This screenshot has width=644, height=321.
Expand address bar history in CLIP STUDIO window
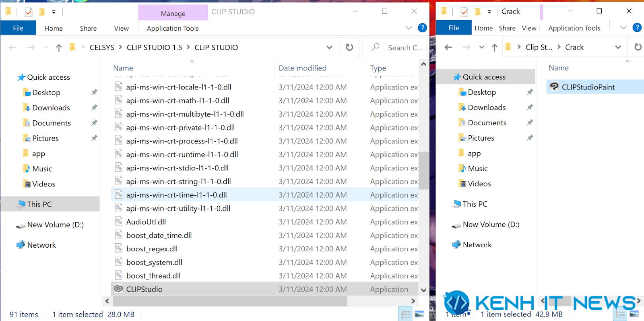[329, 48]
